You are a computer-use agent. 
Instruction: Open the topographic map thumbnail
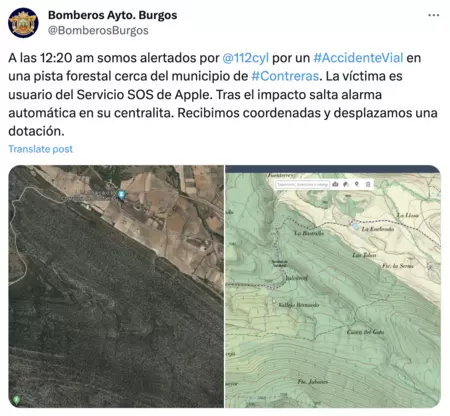pos(333,286)
